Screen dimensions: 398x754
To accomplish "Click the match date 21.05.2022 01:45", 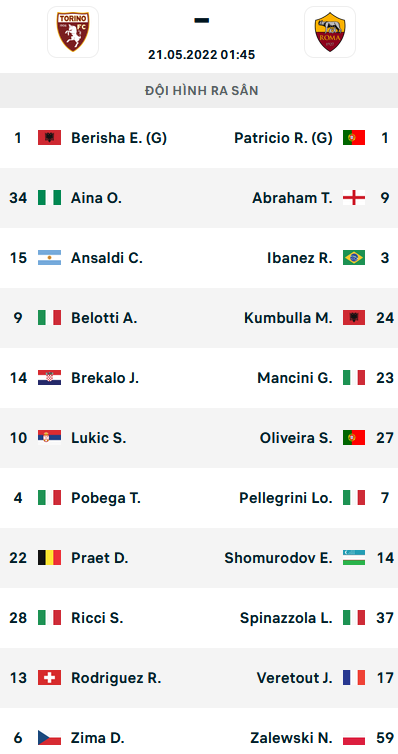I will [201, 54].
